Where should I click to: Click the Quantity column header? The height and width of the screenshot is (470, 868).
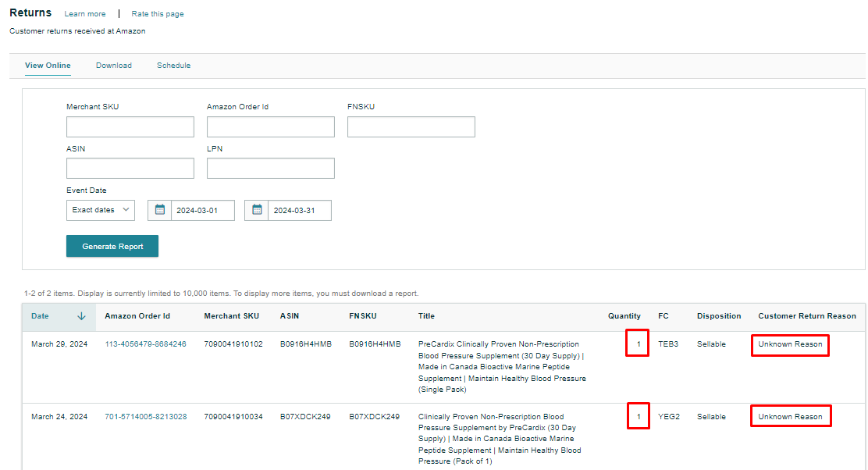point(624,316)
